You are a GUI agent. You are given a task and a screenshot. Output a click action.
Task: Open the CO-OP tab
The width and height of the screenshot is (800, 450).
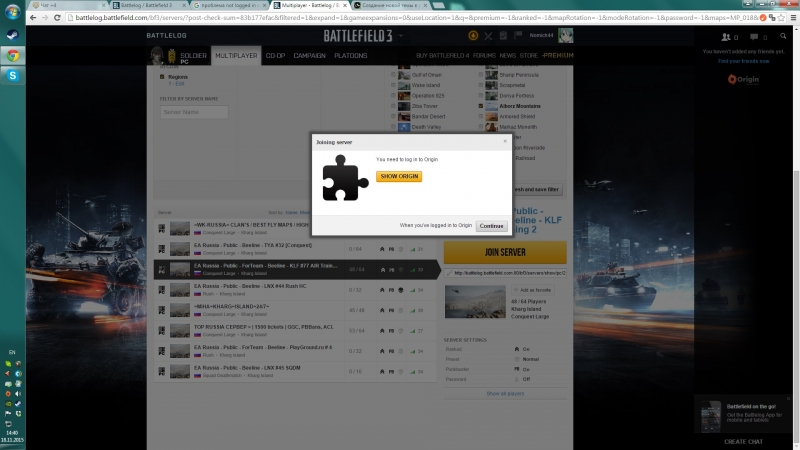pos(276,56)
